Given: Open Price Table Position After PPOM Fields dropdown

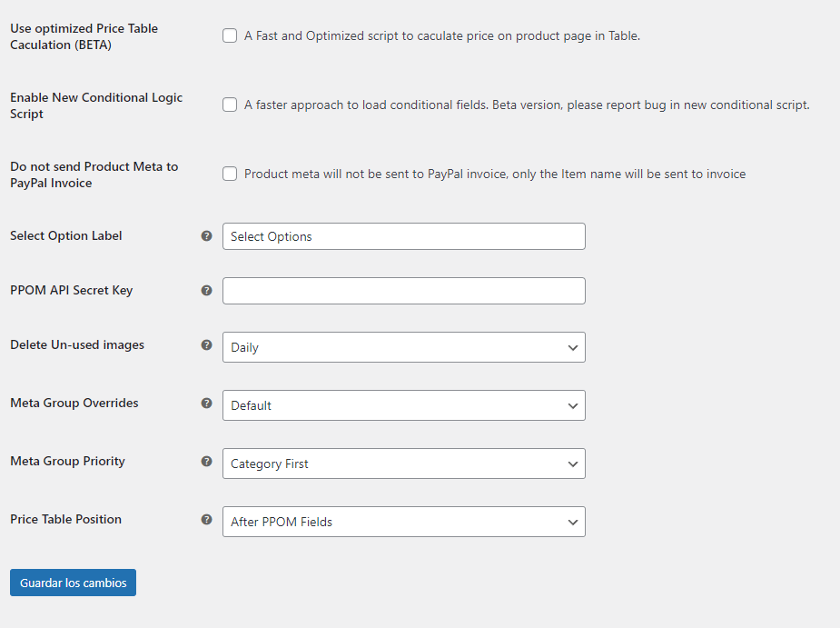Looking at the screenshot, I should pyautogui.click(x=404, y=522).
